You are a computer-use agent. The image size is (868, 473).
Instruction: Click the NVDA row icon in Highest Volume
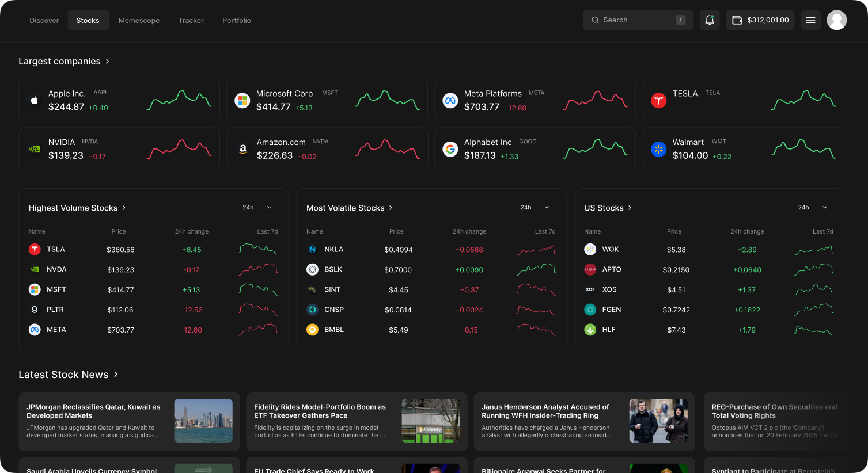pos(35,269)
